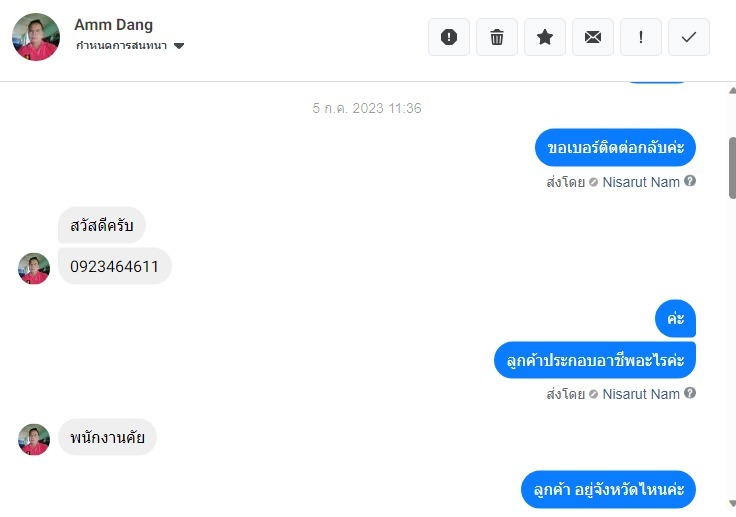This screenshot has width=736, height=517.
Task: Star this conversation as follow-up
Action: (x=544, y=37)
